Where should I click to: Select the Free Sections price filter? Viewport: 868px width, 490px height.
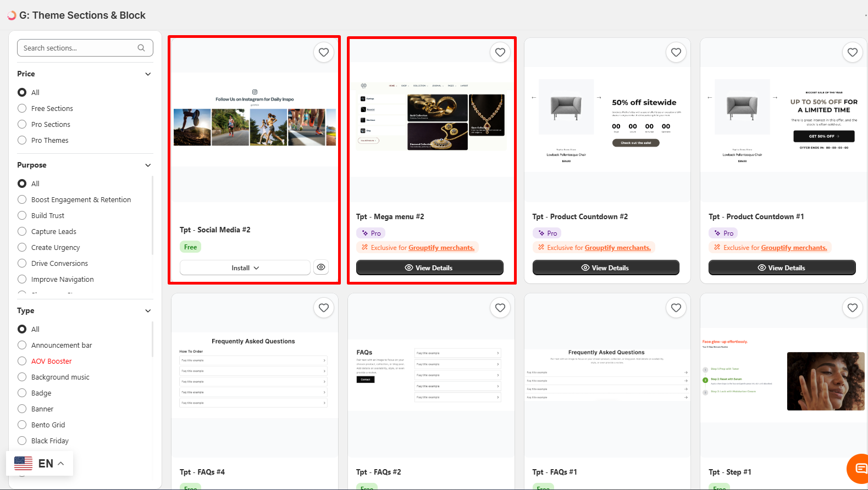point(22,108)
